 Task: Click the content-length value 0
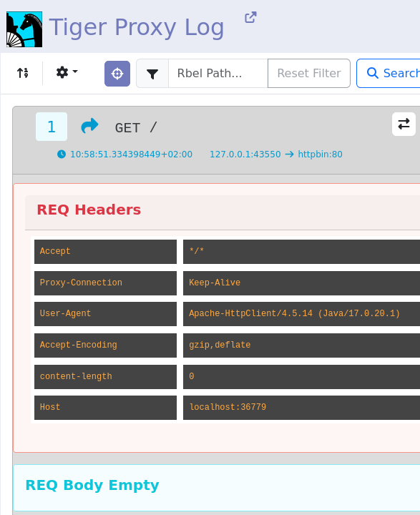pyautogui.click(x=192, y=376)
